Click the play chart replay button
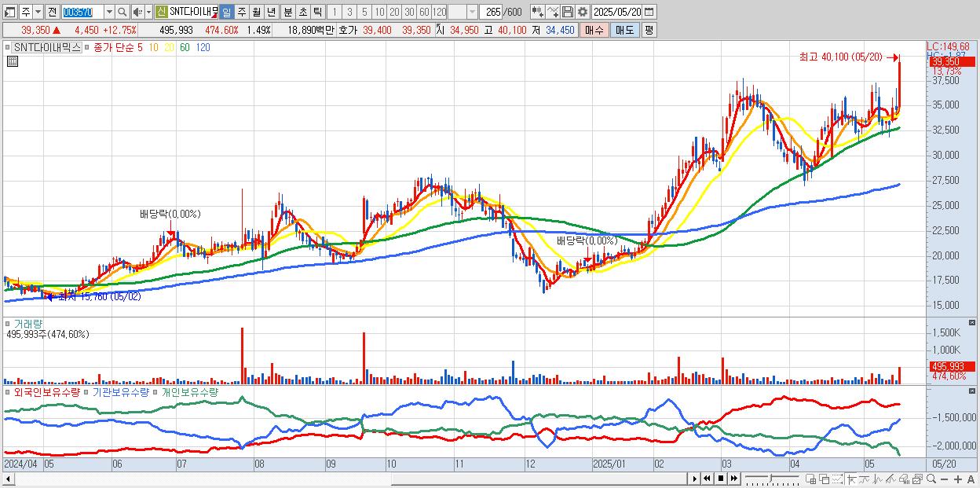 coord(694,479)
